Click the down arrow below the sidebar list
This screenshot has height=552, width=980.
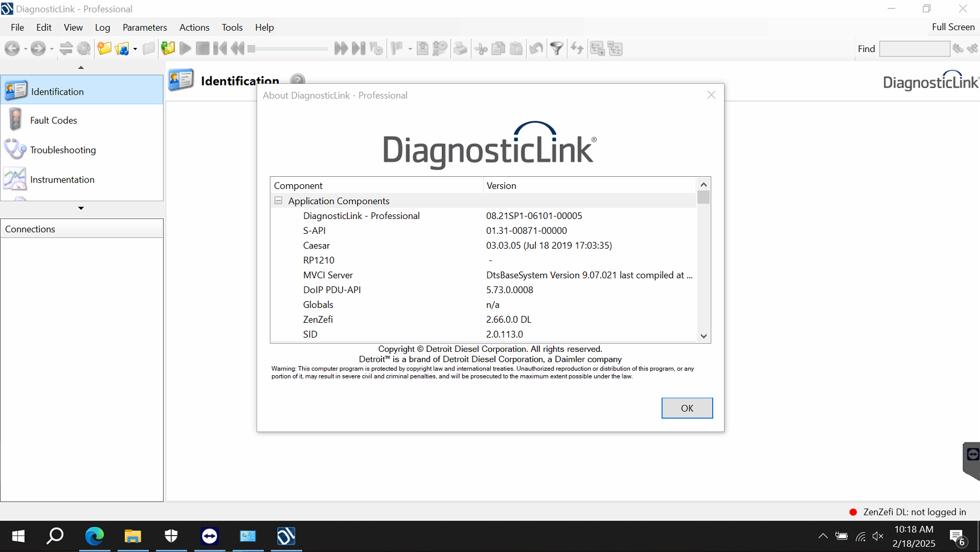coord(81,208)
